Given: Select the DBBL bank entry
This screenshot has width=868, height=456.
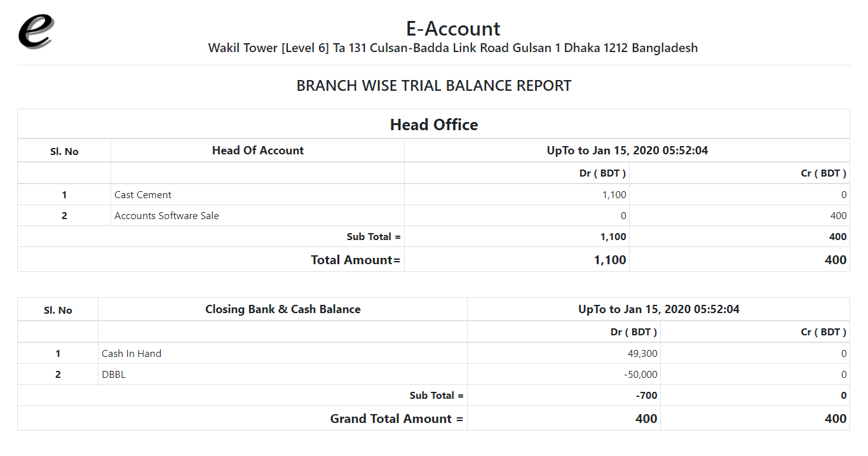Looking at the screenshot, I should 114,375.
